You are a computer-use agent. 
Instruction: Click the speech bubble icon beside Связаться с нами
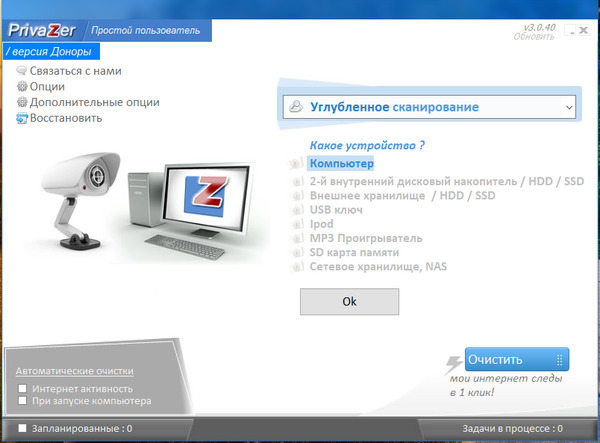pos(22,71)
